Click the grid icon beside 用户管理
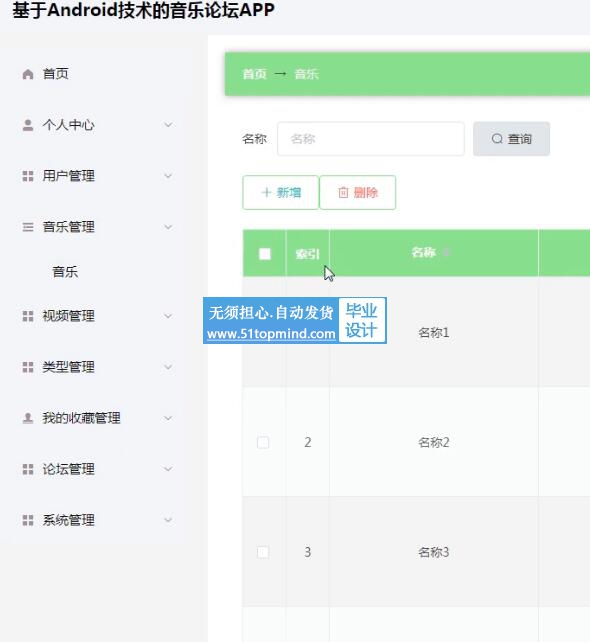The height and width of the screenshot is (642, 590). click(x=28, y=176)
